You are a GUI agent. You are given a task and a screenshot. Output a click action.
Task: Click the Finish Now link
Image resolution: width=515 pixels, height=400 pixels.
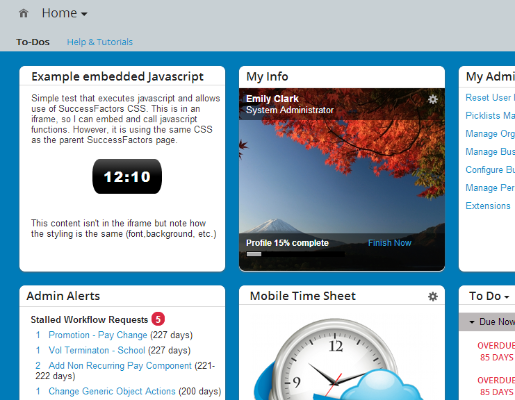tap(390, 243)
